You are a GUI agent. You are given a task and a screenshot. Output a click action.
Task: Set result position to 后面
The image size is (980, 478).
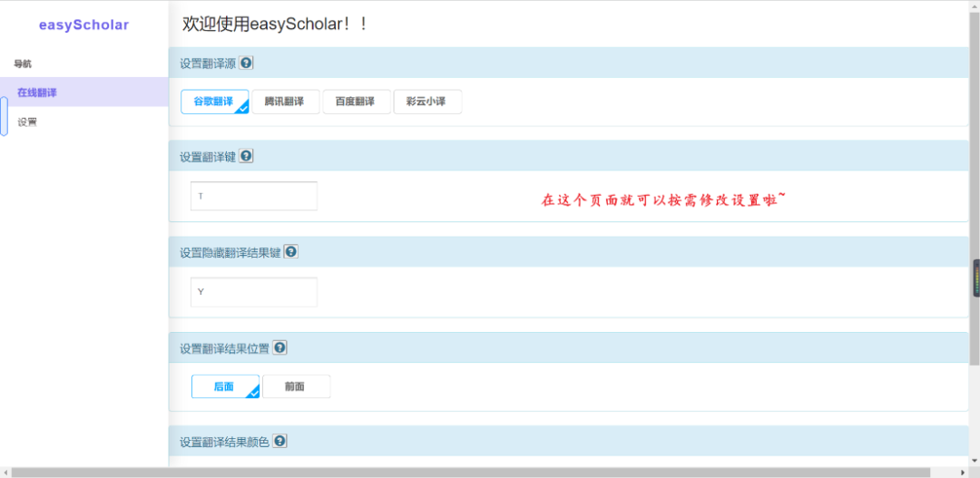(225, 386)
